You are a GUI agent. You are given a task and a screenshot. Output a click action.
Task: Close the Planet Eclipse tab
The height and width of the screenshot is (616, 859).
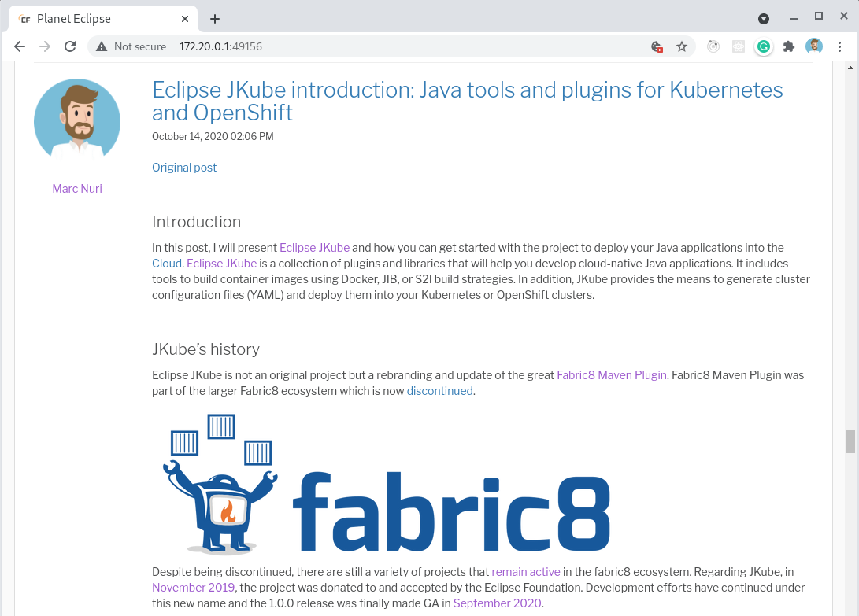click(184, 19)
